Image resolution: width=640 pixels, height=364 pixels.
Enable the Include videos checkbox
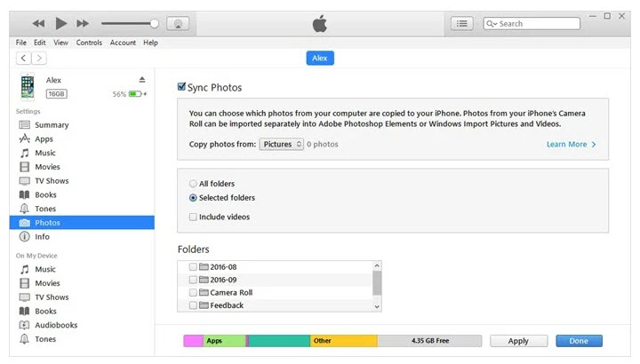pyautogui.click(x=193, y=217)
